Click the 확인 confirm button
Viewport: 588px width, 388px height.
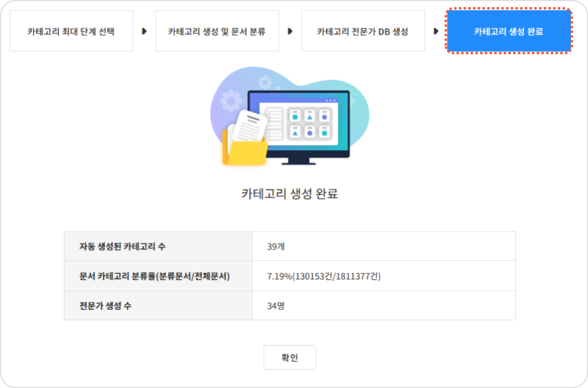[290, 357]
